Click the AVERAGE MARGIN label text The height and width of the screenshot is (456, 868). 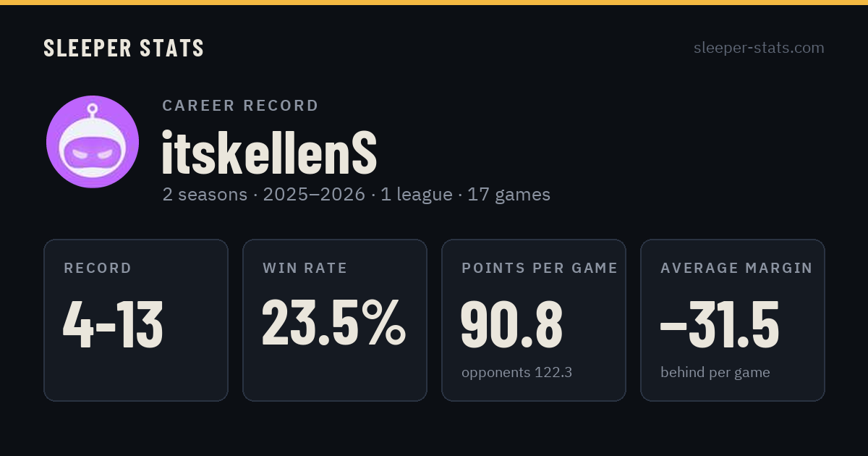point(736,268)
